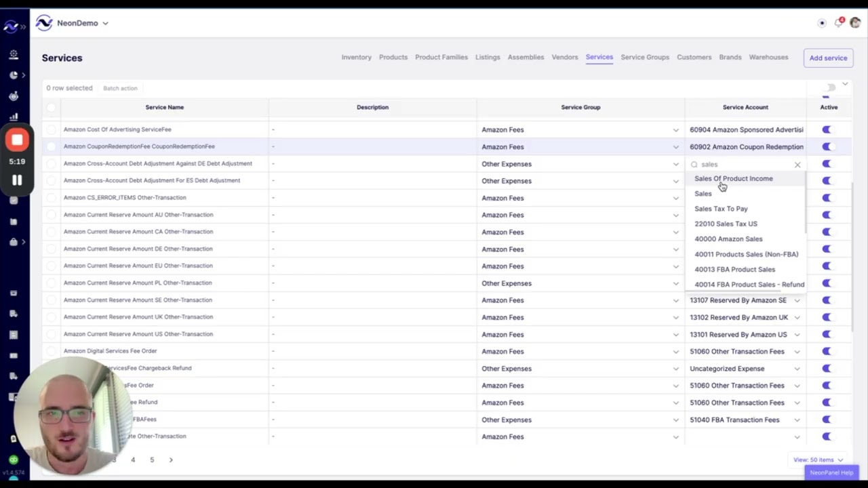Open the shopping bag sidebar icon
The width and height of the screenshot is (868, 488).
[14, 242]
